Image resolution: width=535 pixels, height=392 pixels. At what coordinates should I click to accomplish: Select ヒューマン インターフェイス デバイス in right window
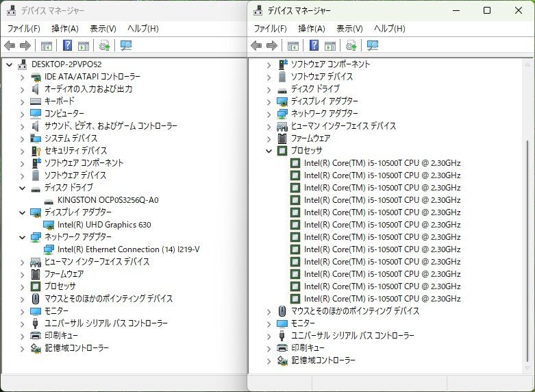[343, 126]
